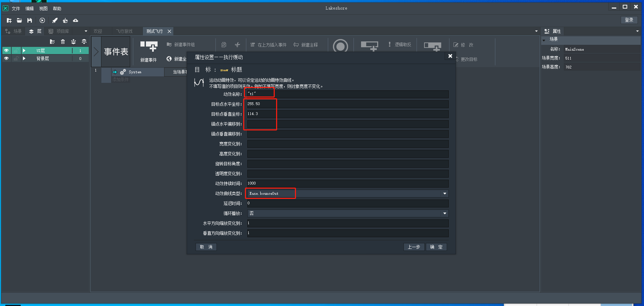
Task: Open project using the folder icon
Action: [x=20, y=21]
